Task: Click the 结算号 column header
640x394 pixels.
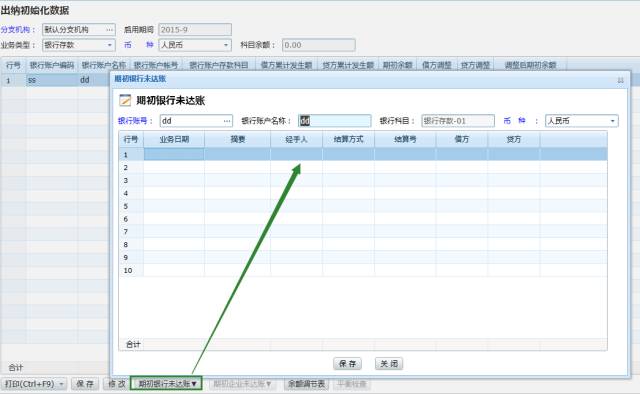Action: (x=405, y=139)
